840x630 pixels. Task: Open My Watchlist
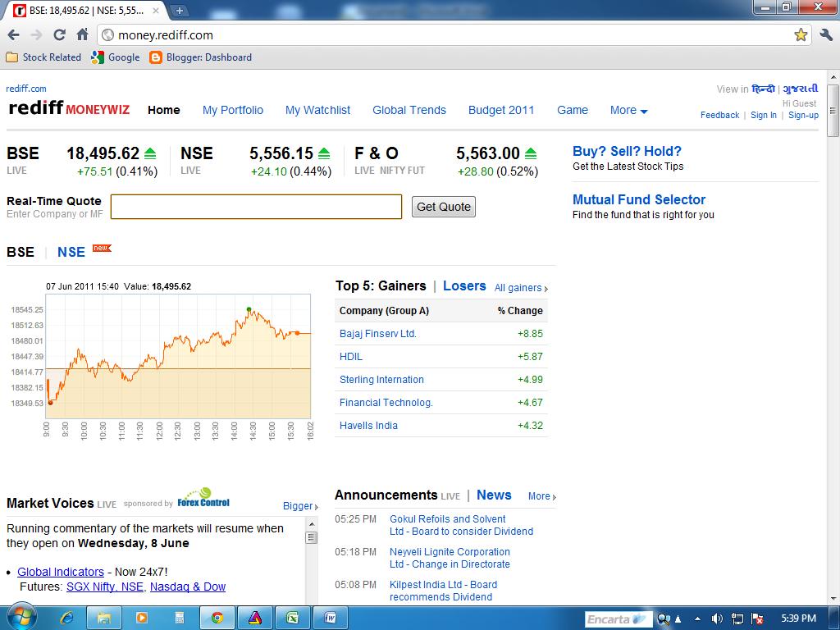click(317, 110)
